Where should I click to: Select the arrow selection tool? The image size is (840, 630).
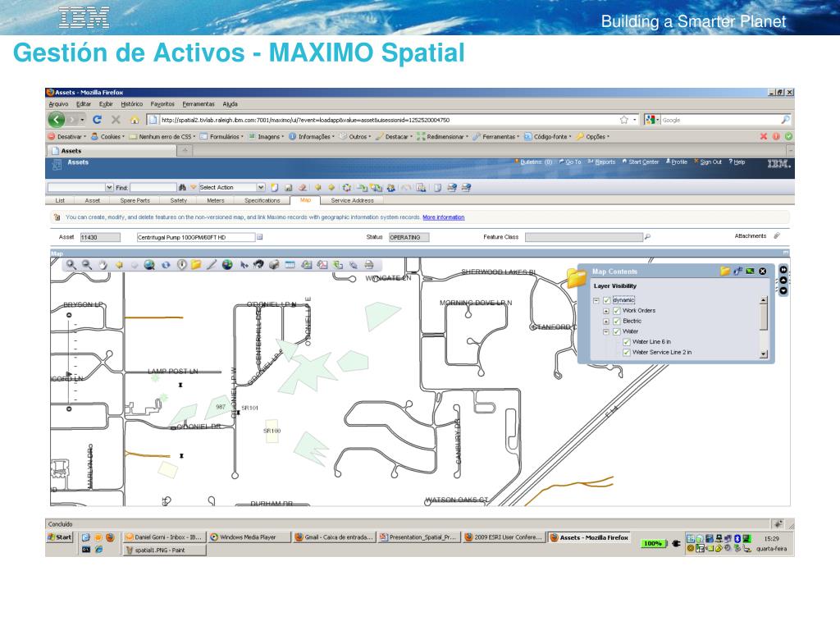(244, 265)
